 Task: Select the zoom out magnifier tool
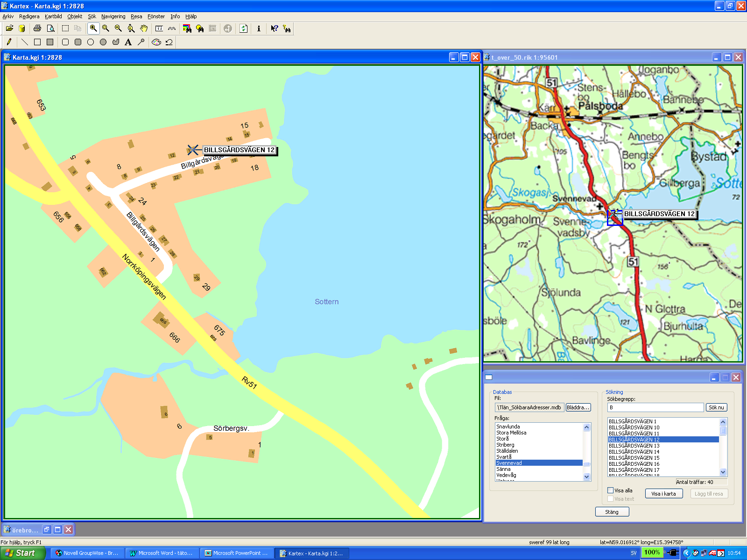(118, 28)
